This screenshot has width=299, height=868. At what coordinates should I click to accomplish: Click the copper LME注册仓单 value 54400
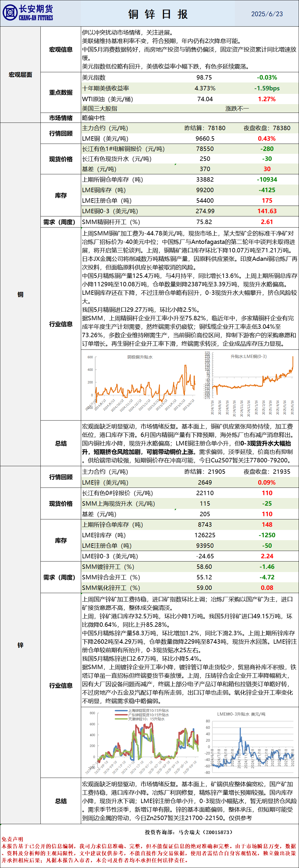205,201
